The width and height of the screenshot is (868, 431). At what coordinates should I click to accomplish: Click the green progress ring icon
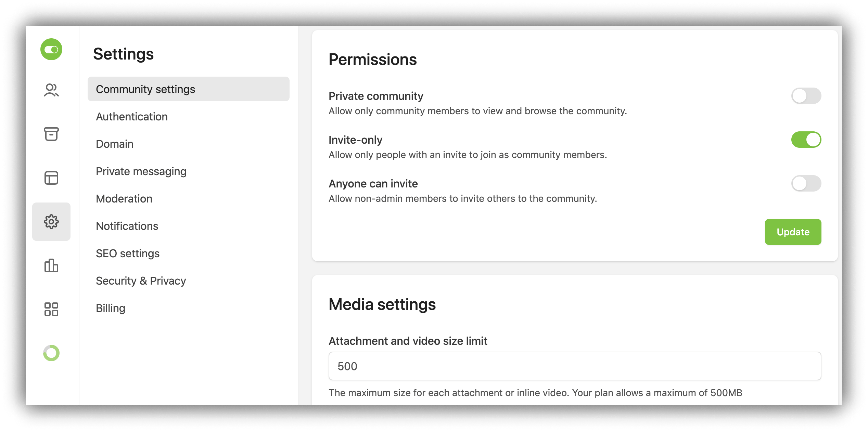point(51,353)
